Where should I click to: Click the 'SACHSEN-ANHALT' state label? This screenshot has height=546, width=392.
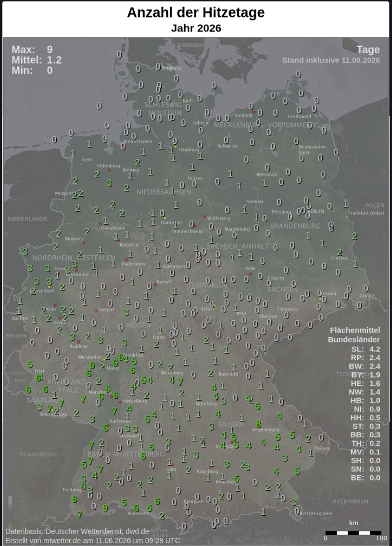coord(238,246)
